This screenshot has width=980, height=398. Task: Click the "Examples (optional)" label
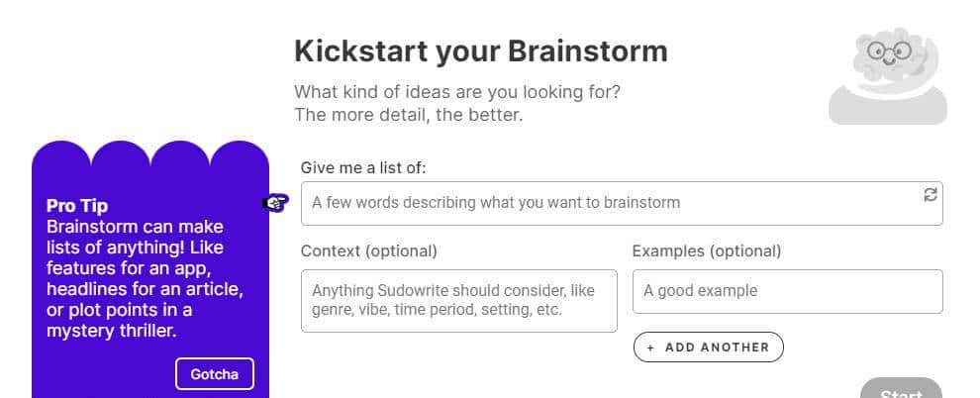[706, 250]
